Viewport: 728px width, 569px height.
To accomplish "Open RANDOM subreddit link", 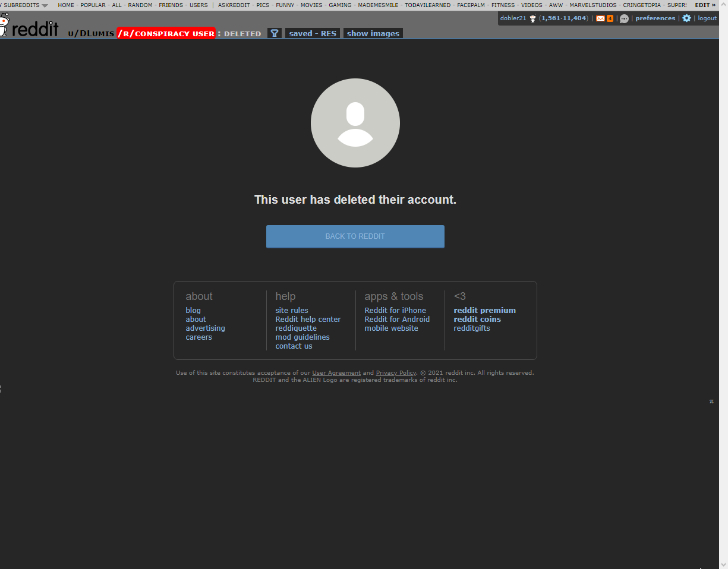I will [x=140, y=5].
